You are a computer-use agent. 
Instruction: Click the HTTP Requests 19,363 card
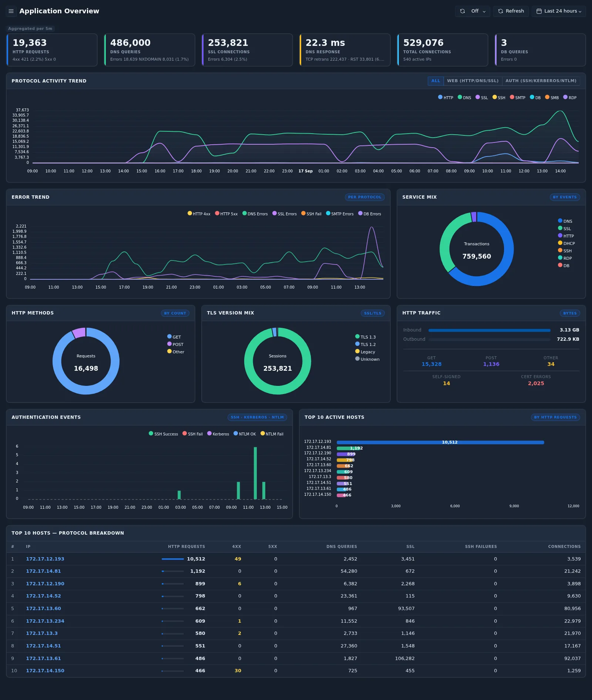(52, 50)
